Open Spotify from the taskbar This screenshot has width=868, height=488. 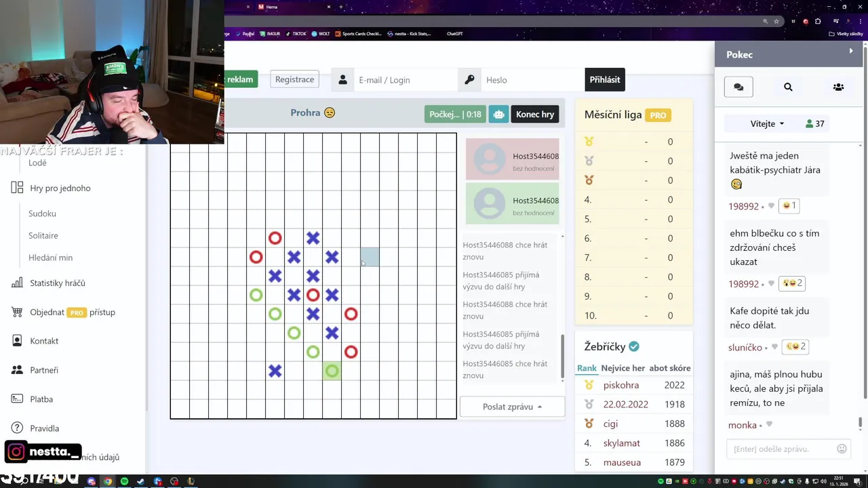tap(124, 482)
